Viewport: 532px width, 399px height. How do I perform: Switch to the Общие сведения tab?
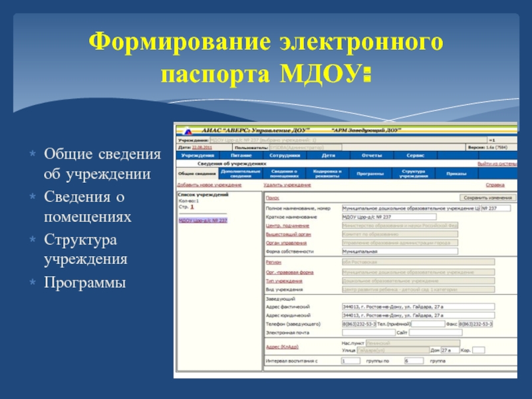tap(197, 174)
